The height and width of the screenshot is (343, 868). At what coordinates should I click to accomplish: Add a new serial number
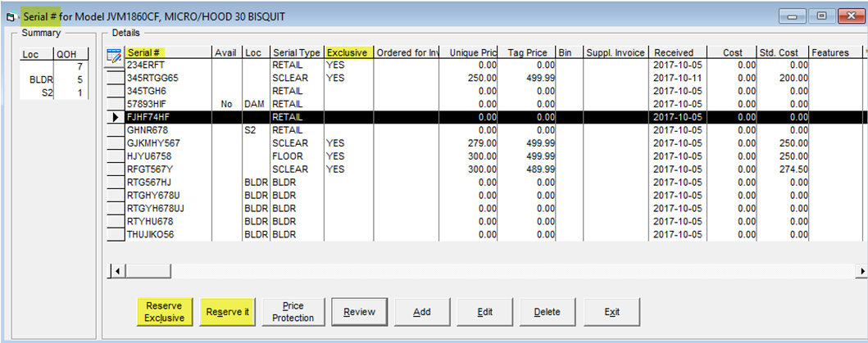click(x=422, y=312)
